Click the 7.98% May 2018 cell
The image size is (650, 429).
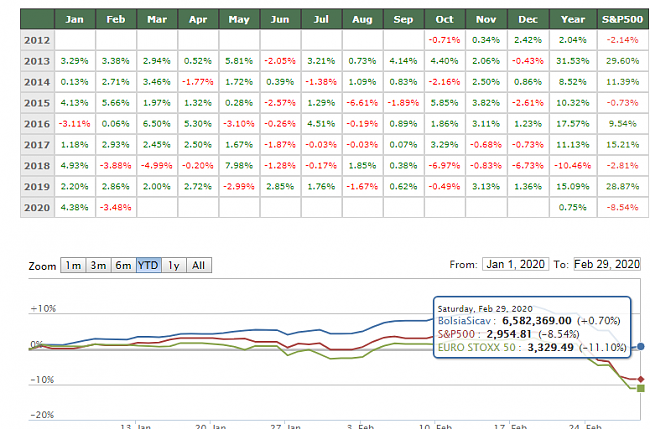pos(239,166)
